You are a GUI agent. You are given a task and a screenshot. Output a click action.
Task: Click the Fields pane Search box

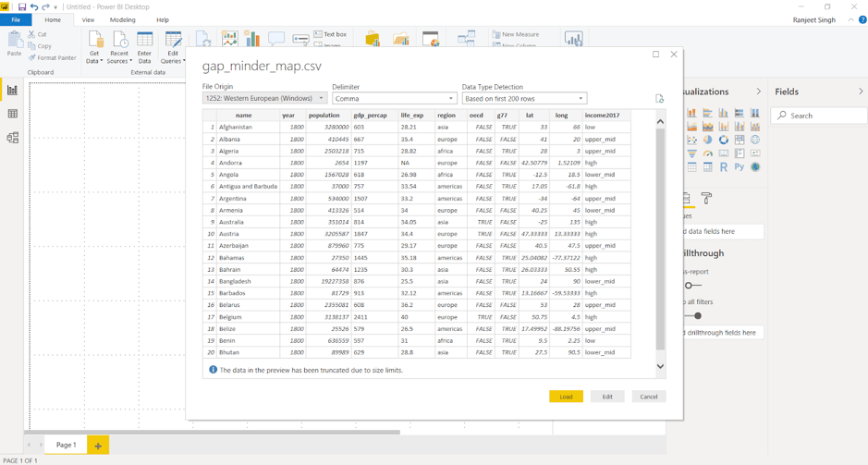[x=819, y=116]
